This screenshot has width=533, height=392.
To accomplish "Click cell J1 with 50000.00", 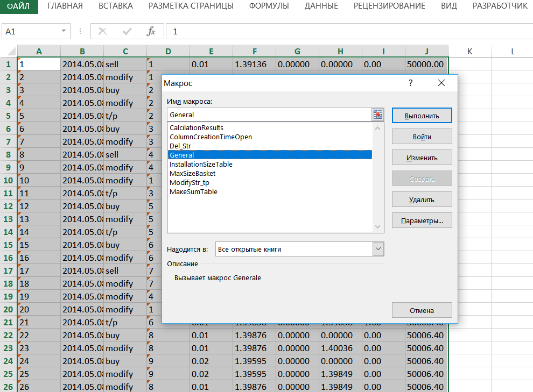I will coord(426,64).
